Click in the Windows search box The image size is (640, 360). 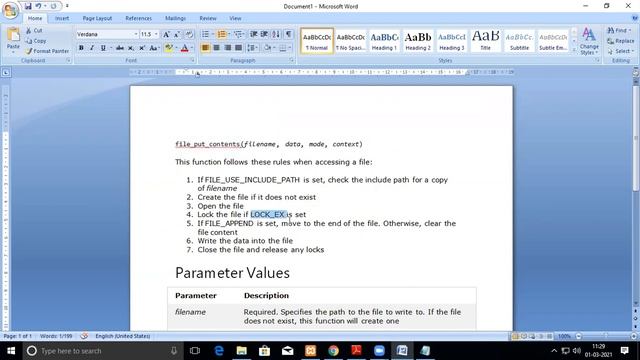click(102, 351)
